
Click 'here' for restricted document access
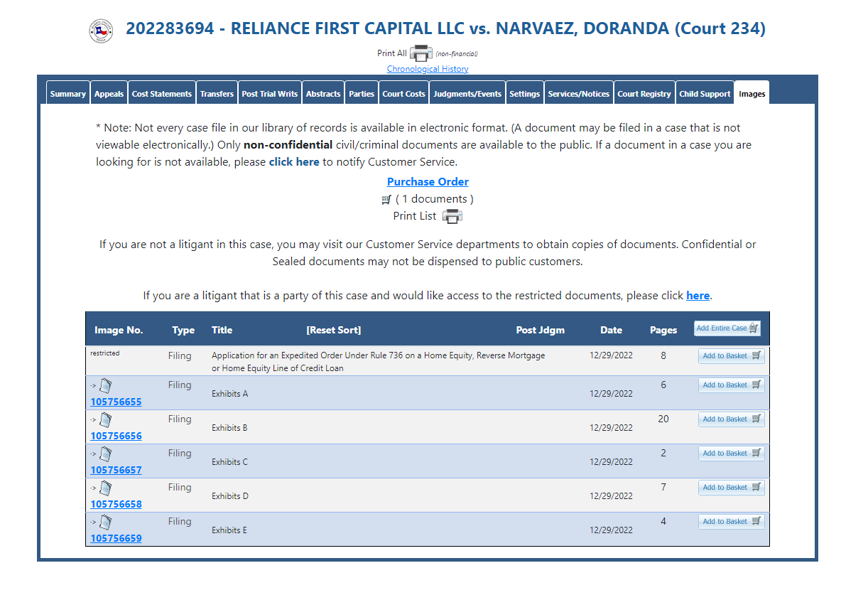pos(698,295)
